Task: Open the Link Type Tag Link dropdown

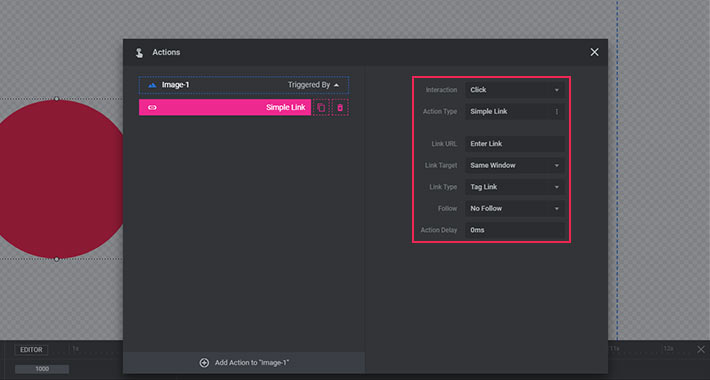Action: coord(515,187)
